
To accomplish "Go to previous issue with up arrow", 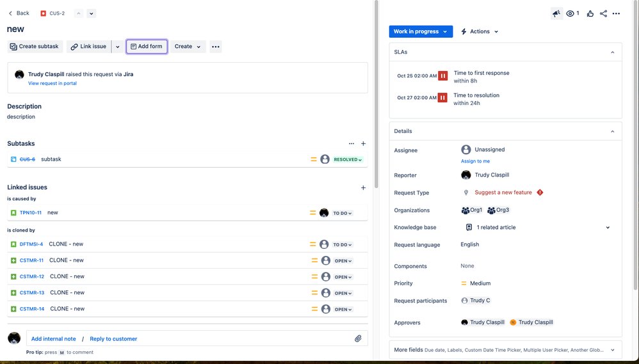I will (79, 13).
